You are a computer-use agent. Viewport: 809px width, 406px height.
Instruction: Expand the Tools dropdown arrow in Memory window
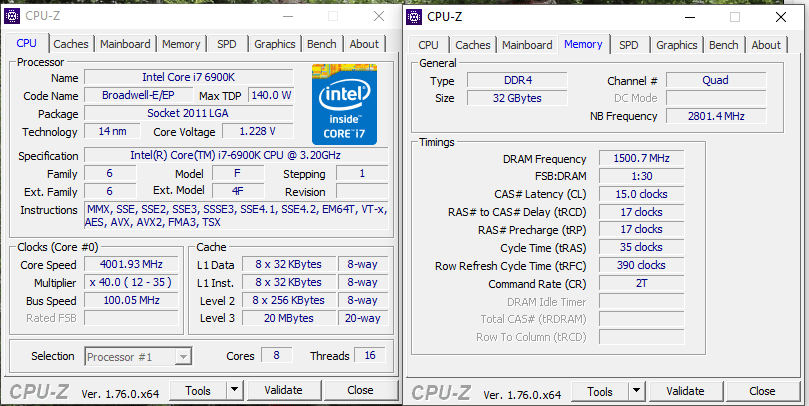coord(637,392)
